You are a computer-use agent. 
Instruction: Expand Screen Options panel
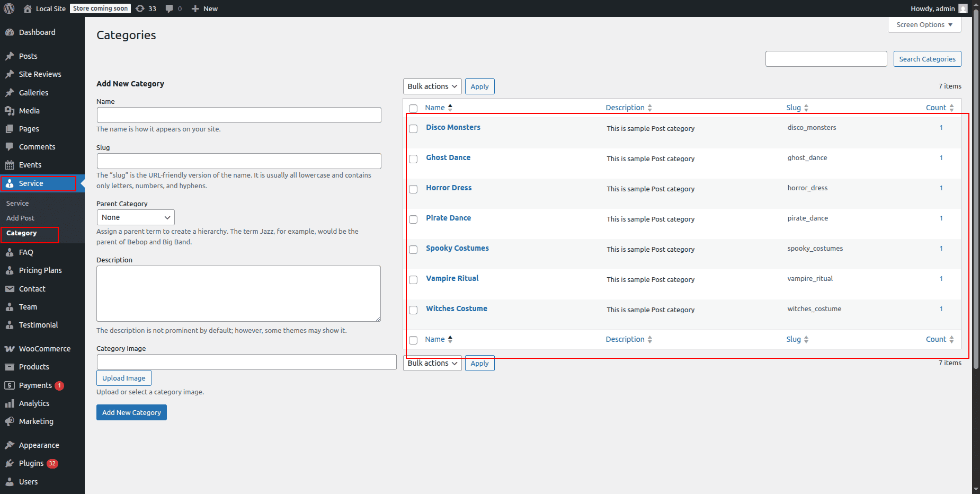tap(924, 25)
